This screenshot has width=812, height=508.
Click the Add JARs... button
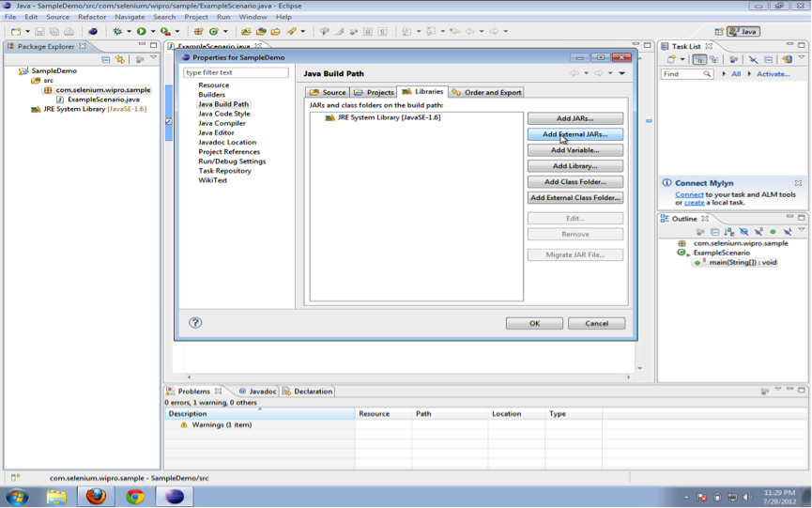(x=575, y=118)
